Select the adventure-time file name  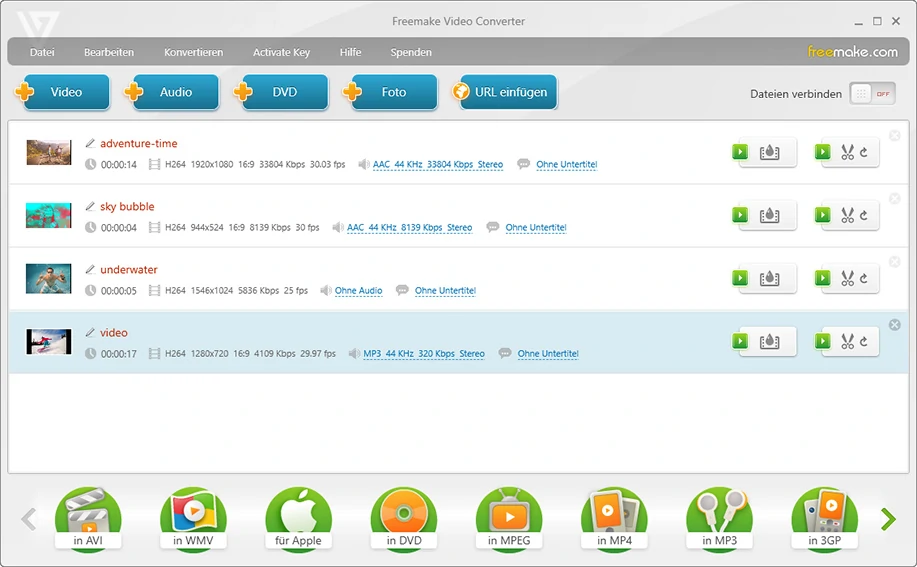[x=139, y=143]
